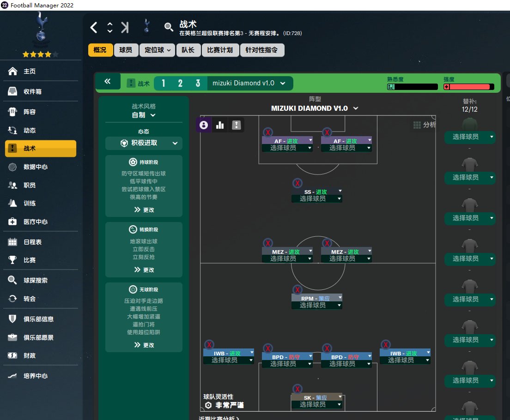Image resolution: width=510 pixels, height=420 pixels.
Task: Remove the left IWB position
Action: [x=209, y=345]
